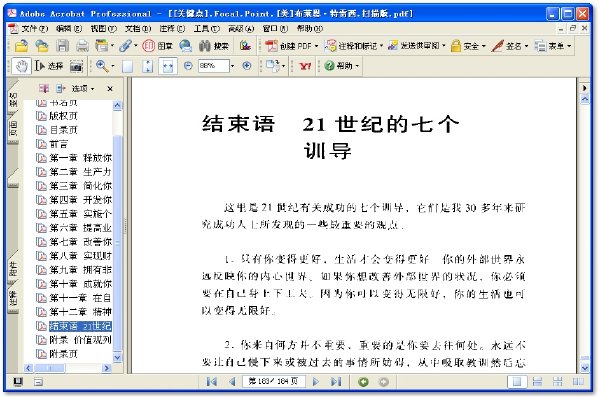Screen dimensions: 600x399
Task: Open the 高级(A) menu
Action: [241, 29]
